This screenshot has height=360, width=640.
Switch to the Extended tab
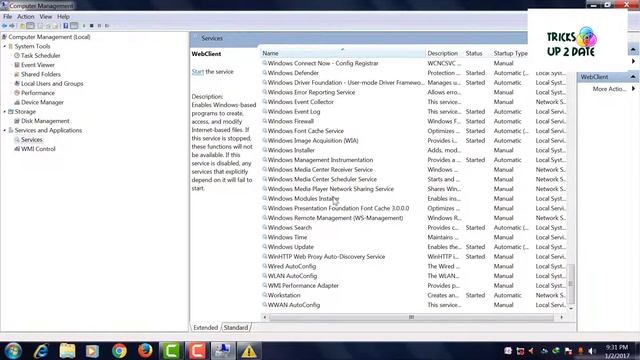coord(205,327)
